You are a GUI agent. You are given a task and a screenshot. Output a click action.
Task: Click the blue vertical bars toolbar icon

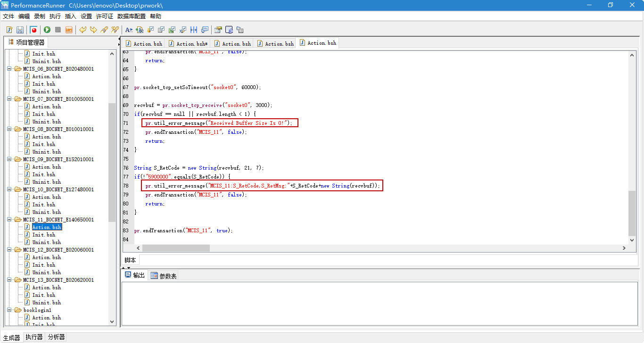click(x=194, y=30)
